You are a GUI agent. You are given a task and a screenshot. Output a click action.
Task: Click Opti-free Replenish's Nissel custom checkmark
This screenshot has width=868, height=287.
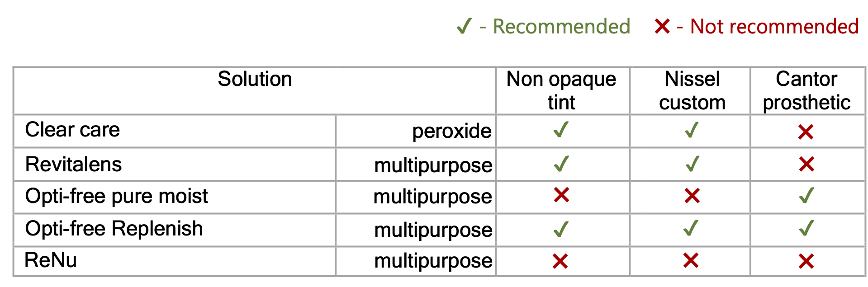click(691, 229)
